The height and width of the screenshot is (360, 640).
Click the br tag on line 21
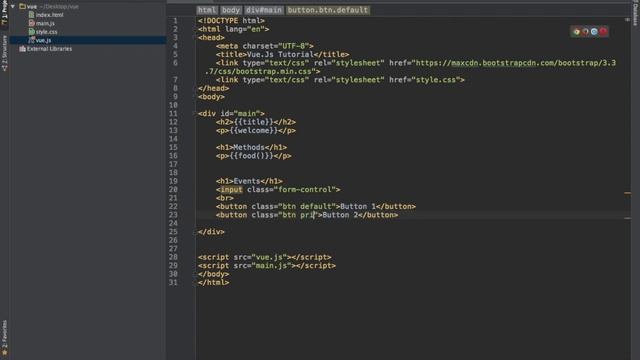pyautogui.click(x=224, y=198)
